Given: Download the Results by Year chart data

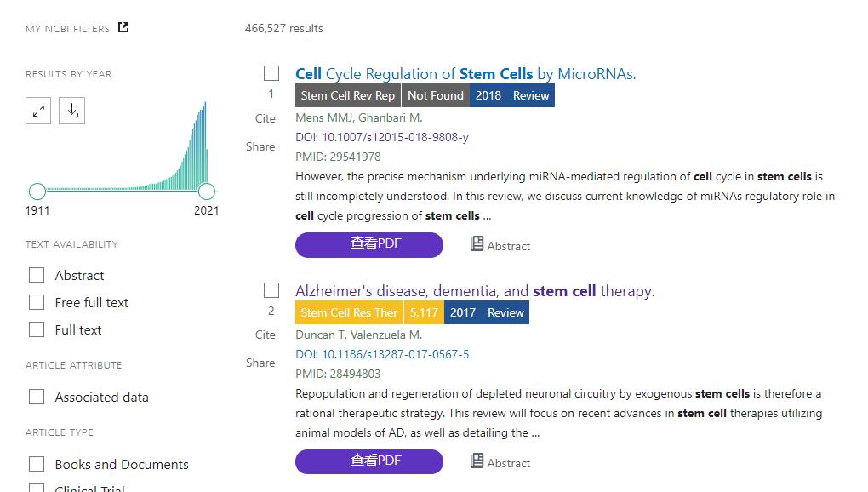Looking at the screenshot, I should point(71,111).
